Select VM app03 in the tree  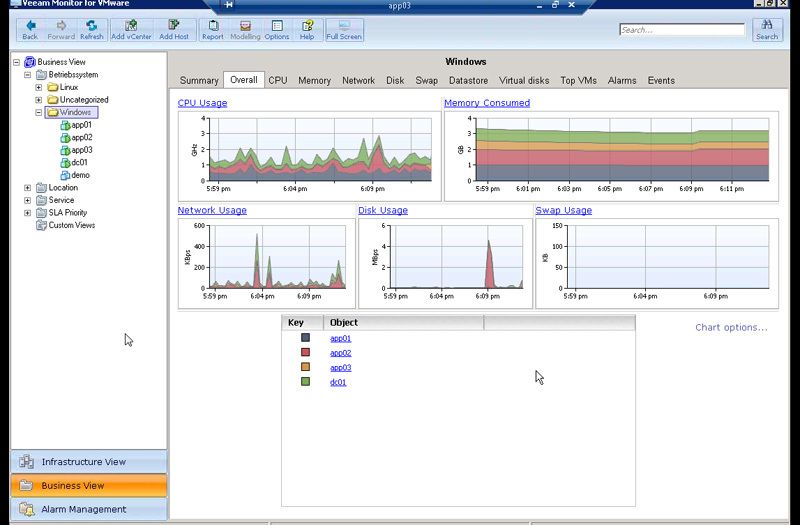pos(82,150)
